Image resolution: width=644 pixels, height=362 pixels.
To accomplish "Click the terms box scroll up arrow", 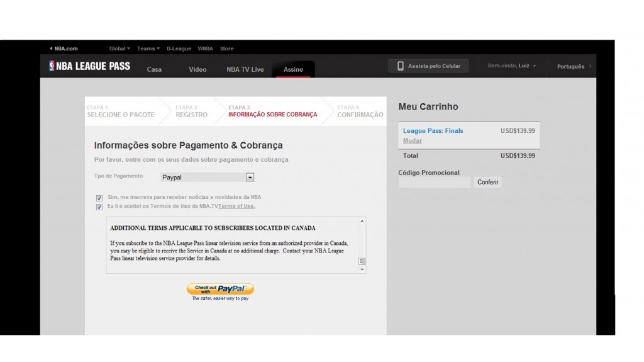I will coord(362,222).
